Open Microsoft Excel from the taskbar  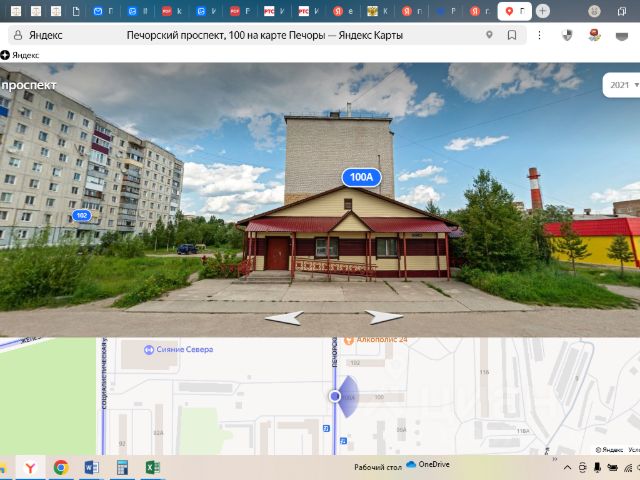click(x=153, y=467)
